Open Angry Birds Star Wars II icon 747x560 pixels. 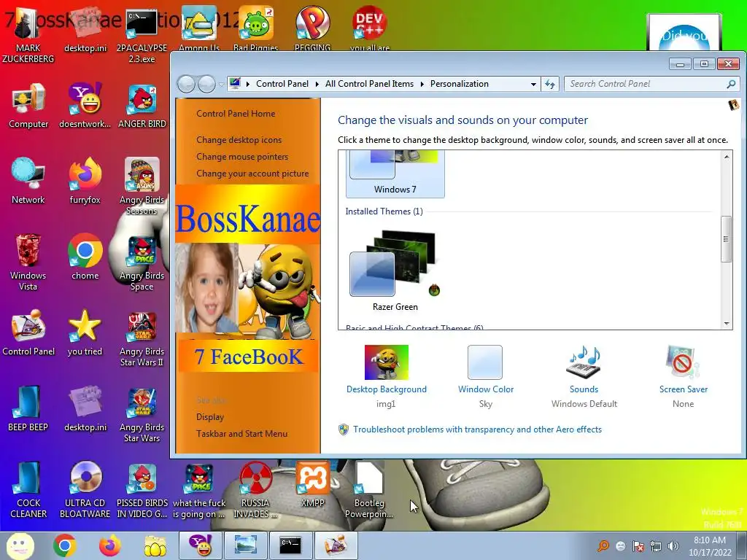tap(142, 338)
